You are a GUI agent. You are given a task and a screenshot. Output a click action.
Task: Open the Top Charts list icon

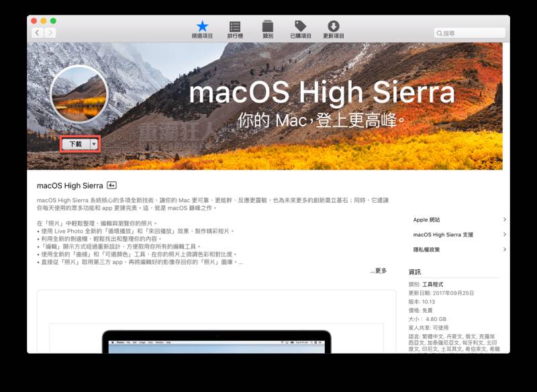(x=235, y=26)
